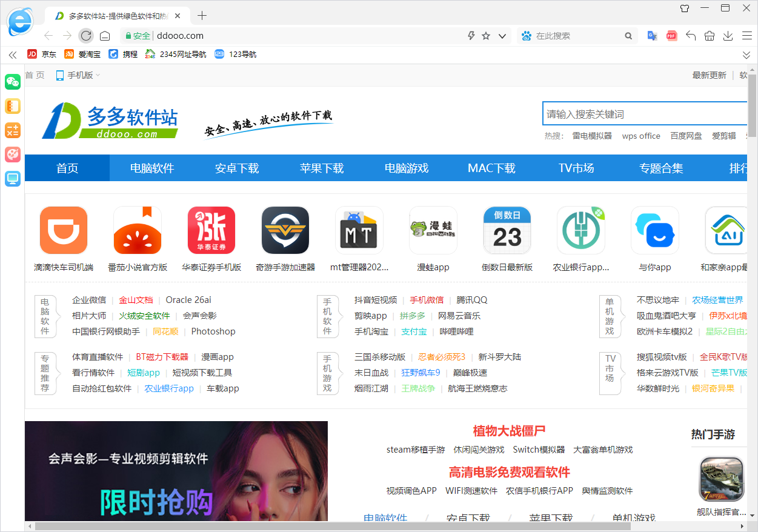Screen dimensions: 758x532
Task: Select the 安卓下载 navigation tab
Action: [x=237, y=168]
